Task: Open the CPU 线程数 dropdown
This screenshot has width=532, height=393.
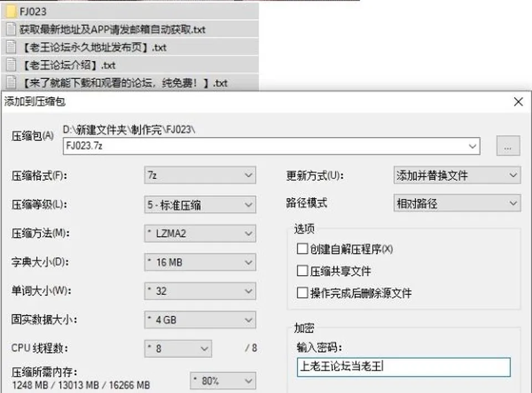Action: (178, 349)
